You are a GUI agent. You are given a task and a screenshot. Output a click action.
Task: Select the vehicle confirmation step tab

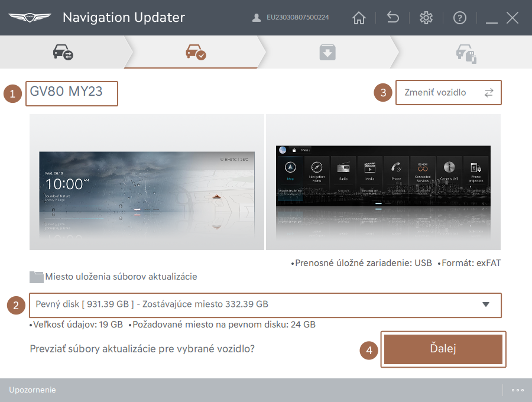196,52
